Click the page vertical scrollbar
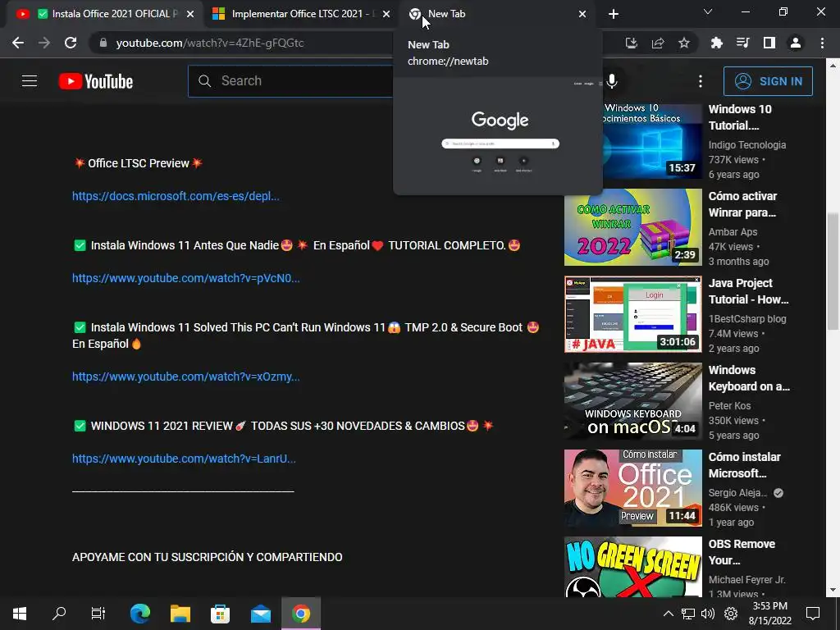The image size is (840, 630). [833, 271]
